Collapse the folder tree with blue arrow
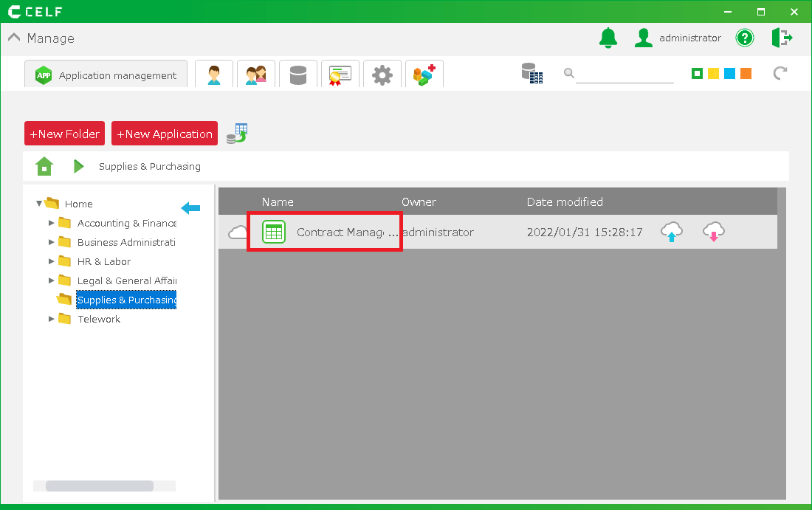Image resolution: width=812 pixels, height=510 pixels. 190,209
